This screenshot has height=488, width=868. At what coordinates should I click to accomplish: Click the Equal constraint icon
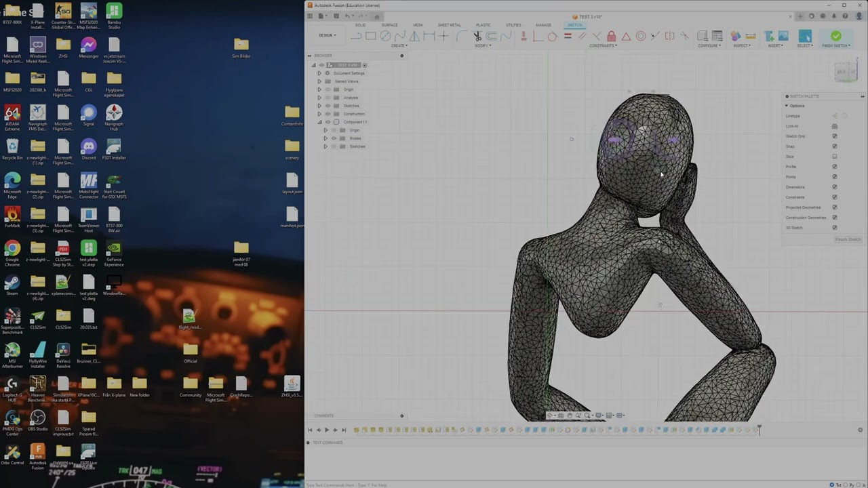pos(568,36)
